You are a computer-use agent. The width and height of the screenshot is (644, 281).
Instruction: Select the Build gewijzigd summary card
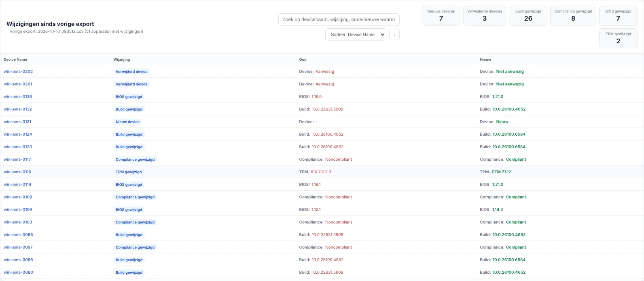pyautogui.click(x=528, y=15)
